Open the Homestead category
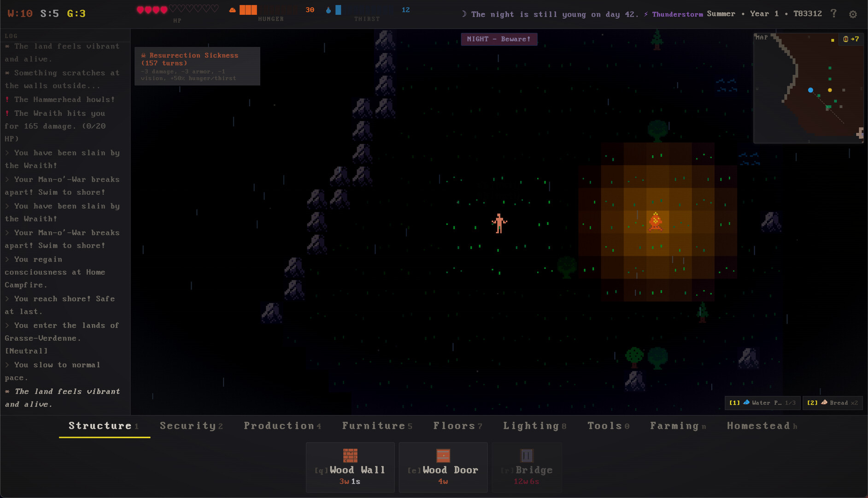Viewport: 868px width, 498px height. [758, 426]
